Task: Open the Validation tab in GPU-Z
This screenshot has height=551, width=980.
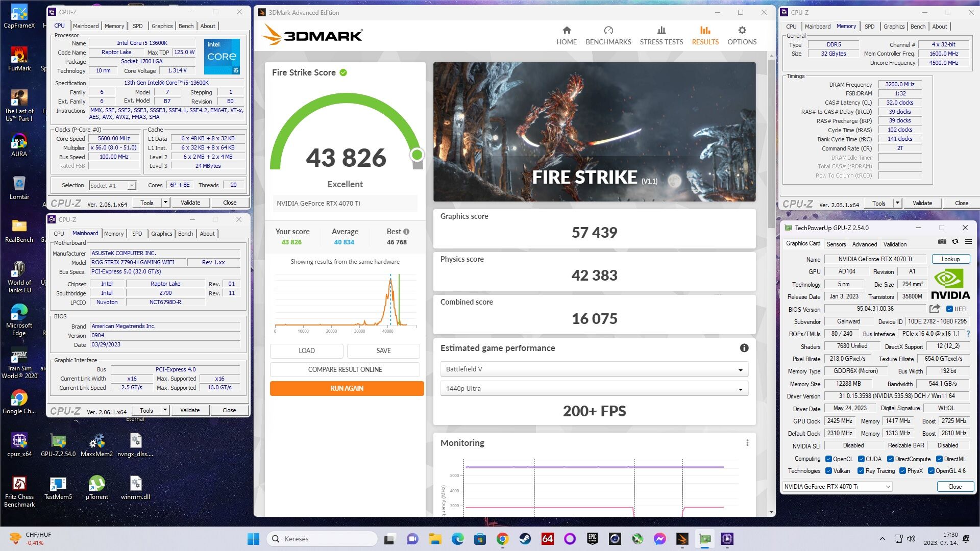Action: [x=895, y=244]
